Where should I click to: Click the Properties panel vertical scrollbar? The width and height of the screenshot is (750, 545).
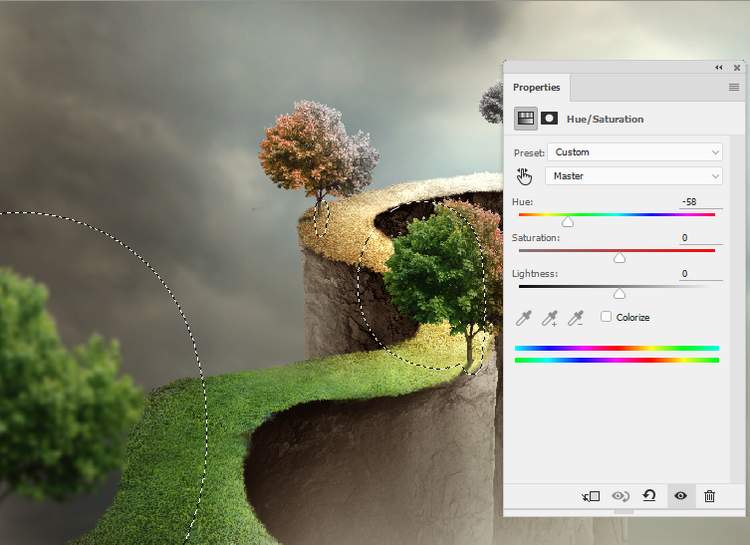click(x=737, y=309)
